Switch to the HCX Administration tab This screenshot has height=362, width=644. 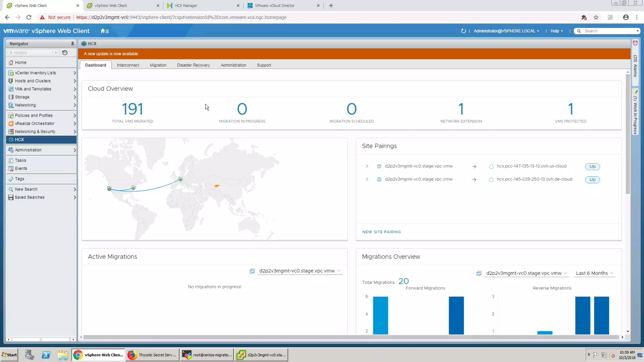(233, 65)
